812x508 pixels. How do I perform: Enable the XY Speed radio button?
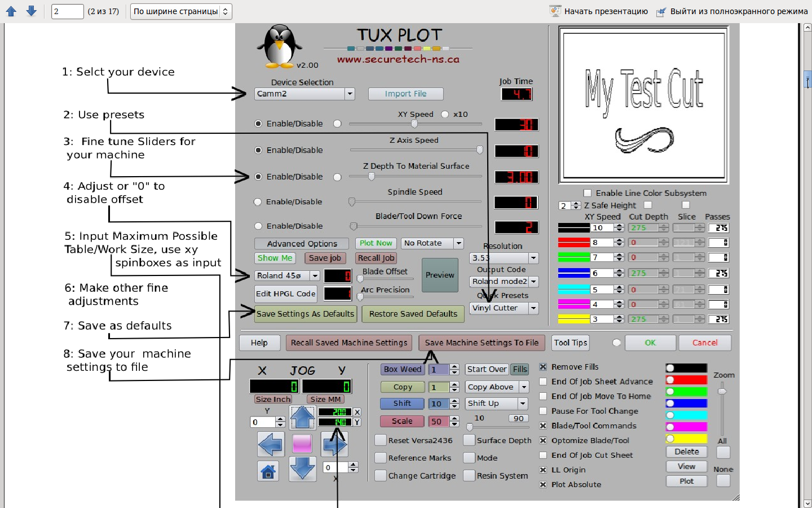258,124
